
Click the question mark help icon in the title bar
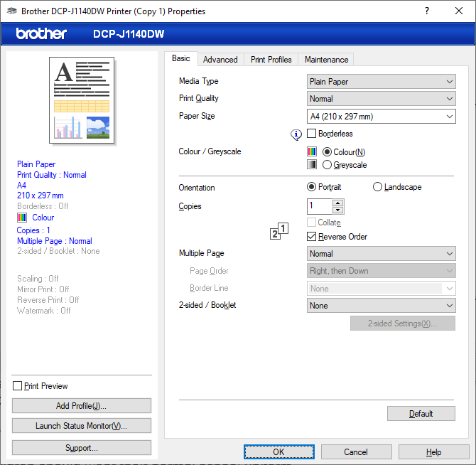click(427, 11)
